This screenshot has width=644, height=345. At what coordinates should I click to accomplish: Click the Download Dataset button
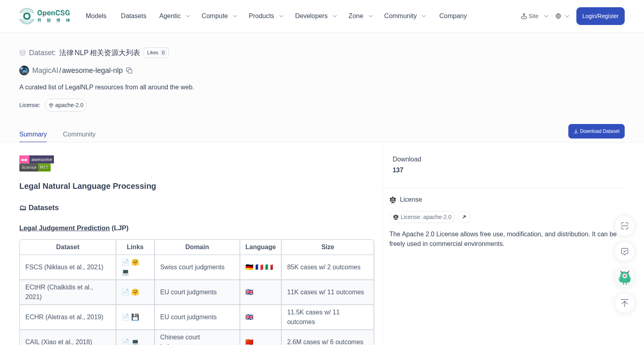click(x=597, y=131)
